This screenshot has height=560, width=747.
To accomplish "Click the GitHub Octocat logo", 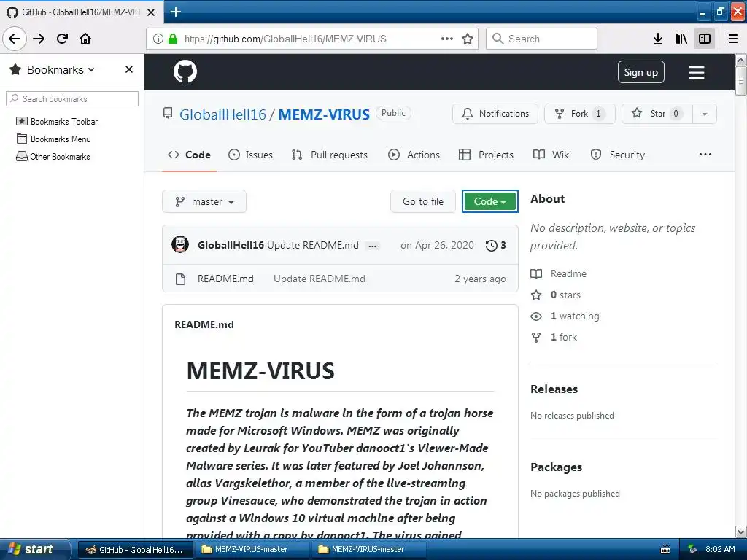I will click(185, 72).
